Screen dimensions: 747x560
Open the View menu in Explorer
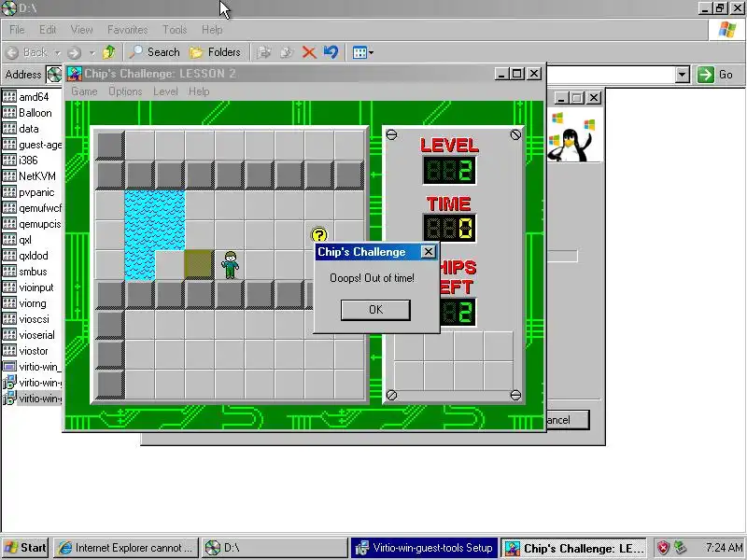tap(81, 30)
